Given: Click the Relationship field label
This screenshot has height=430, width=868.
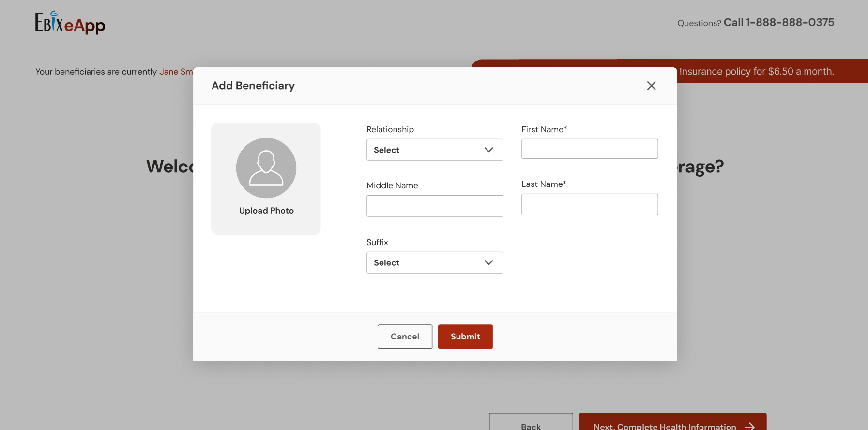Looking at the screenshot, I should (x=390, y=130).
